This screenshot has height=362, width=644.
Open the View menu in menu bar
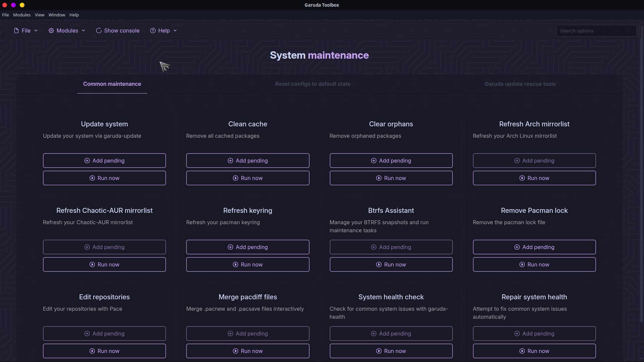40,15
